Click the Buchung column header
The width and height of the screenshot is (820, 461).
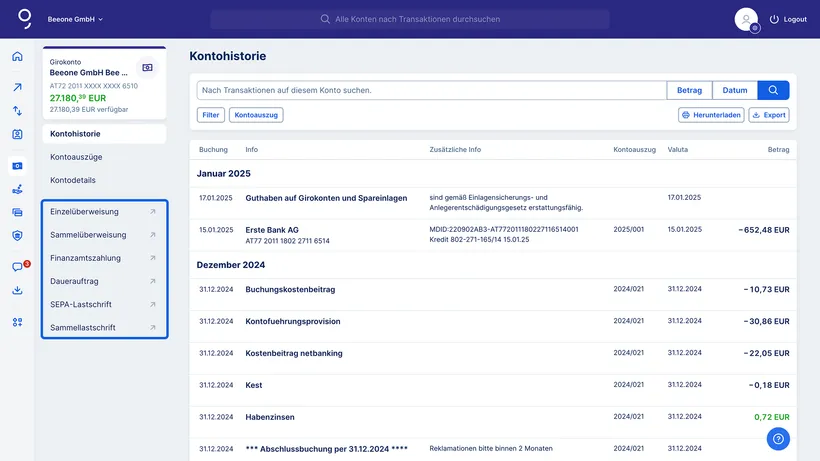[x=213, y=149]
